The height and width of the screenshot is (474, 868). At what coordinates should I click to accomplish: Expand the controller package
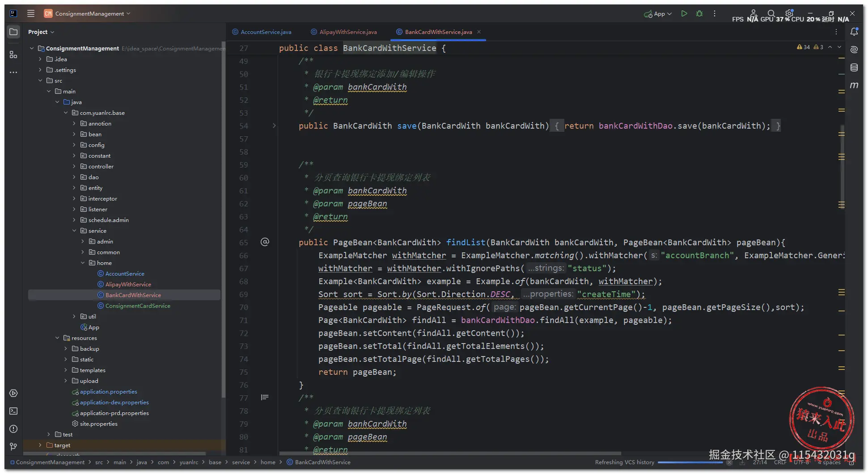(74, 166)
